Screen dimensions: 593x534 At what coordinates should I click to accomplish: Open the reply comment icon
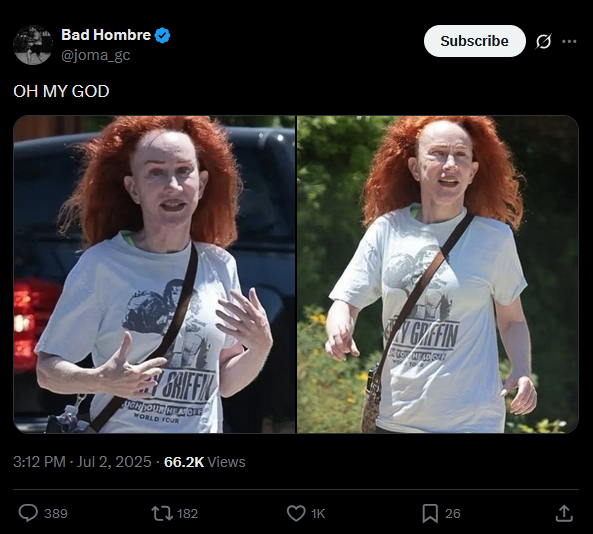pos(28,513)
